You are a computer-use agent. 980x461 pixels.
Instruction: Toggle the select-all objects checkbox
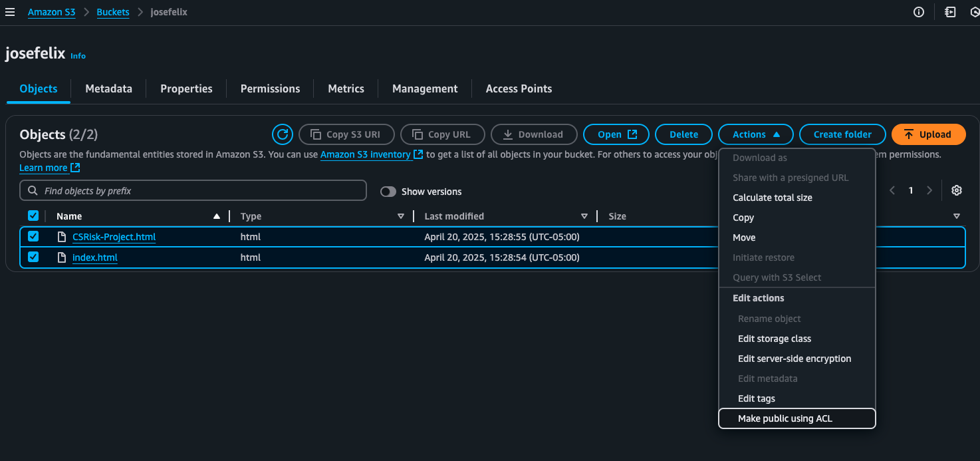(x=33, y=216)
